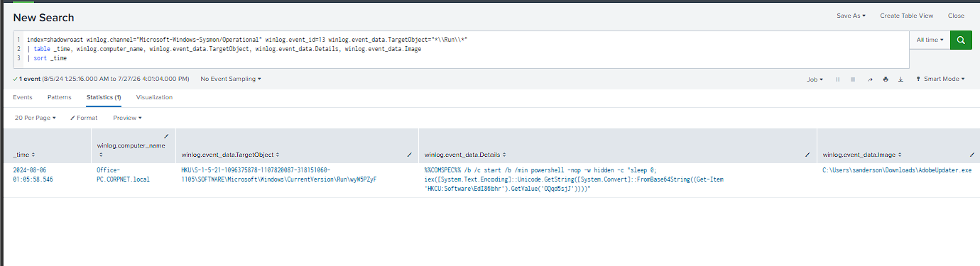
Task: Click the '1 event' time range summary text
Action: pyautogui.click(x=101, y=79)
